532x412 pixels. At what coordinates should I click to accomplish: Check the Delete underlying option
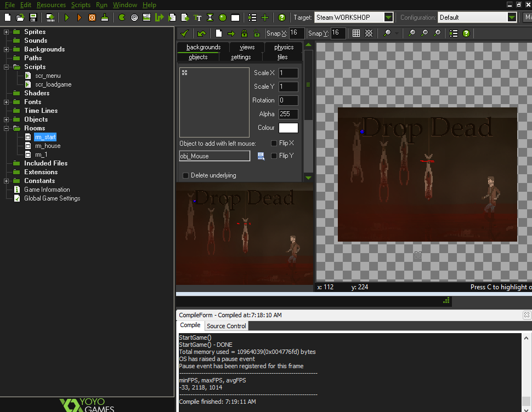click(x=185, y=175)
